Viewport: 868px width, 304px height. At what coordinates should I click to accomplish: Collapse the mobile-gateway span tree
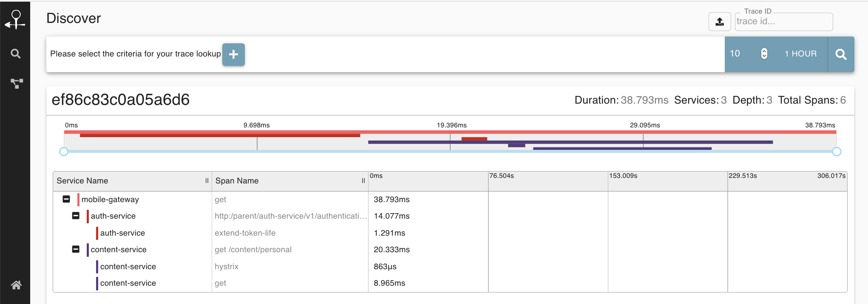tap(66, 199)
